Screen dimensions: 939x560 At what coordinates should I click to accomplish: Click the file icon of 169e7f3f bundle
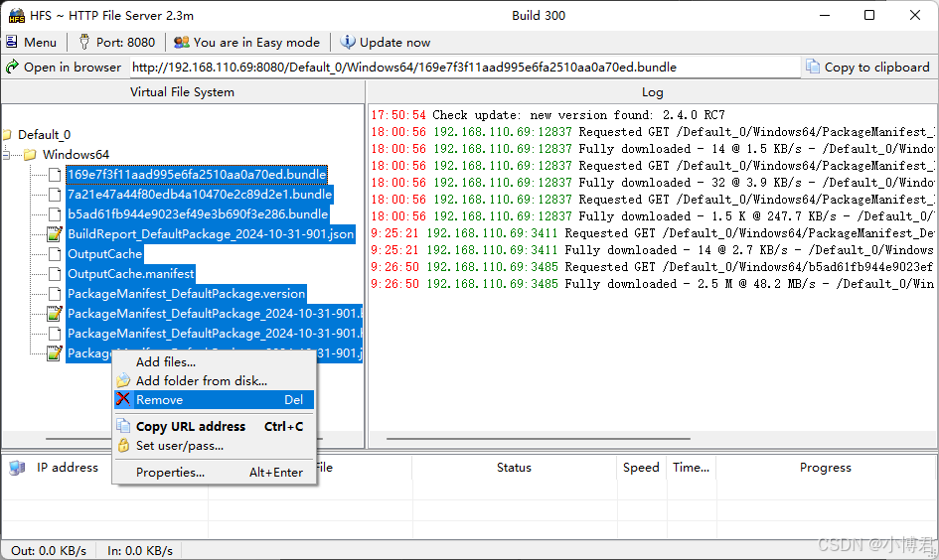coord(55,174)
